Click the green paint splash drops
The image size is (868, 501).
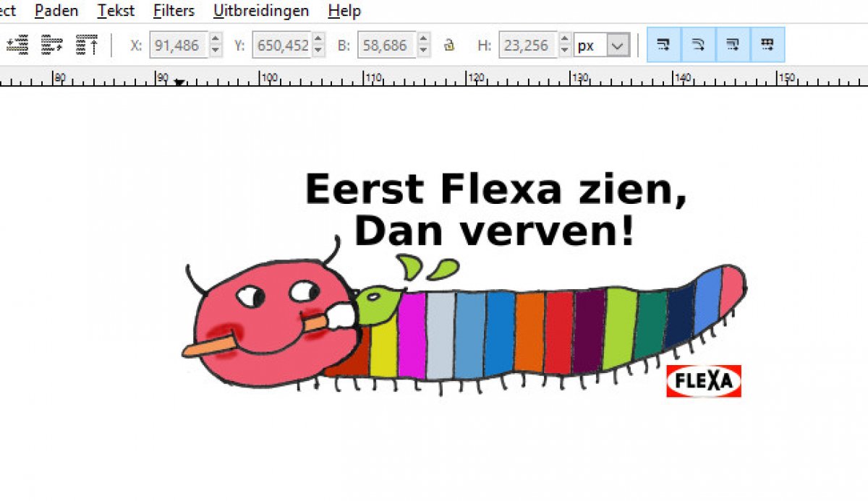pos(427,267)
